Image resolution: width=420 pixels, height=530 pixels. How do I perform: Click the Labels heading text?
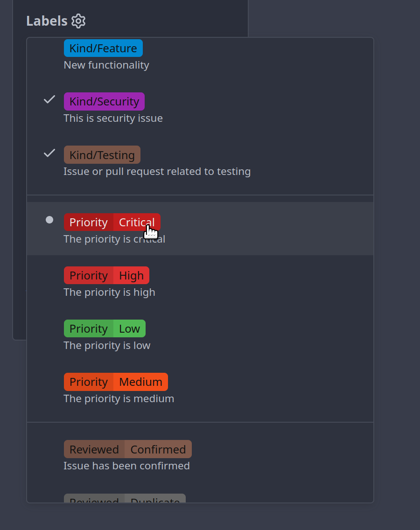[47, 21]
